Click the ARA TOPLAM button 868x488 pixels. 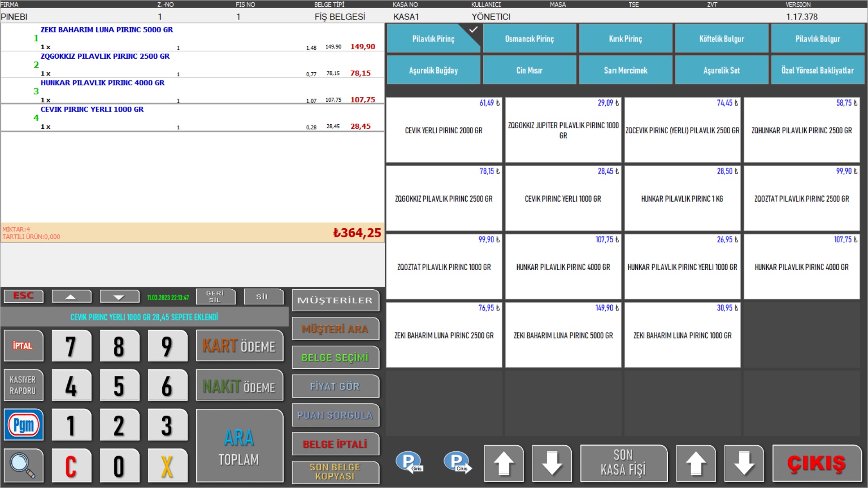(239, 446)
